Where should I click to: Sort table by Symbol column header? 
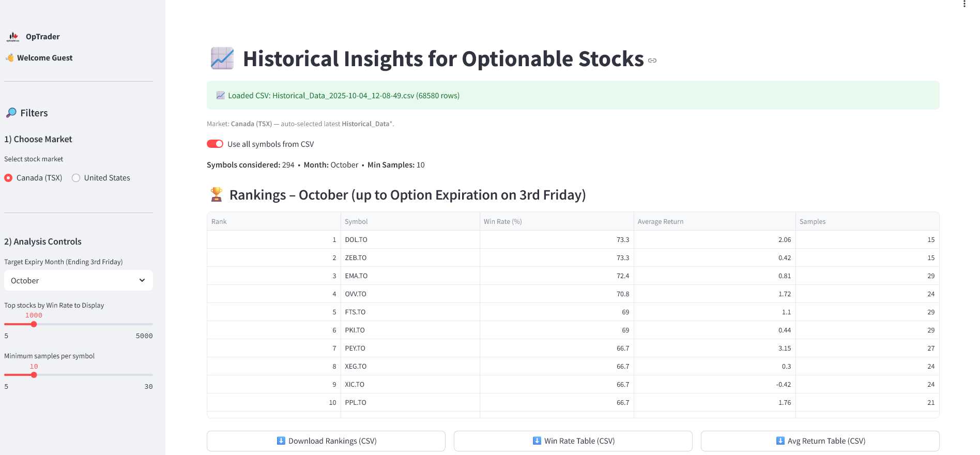(x=357, y=221)
